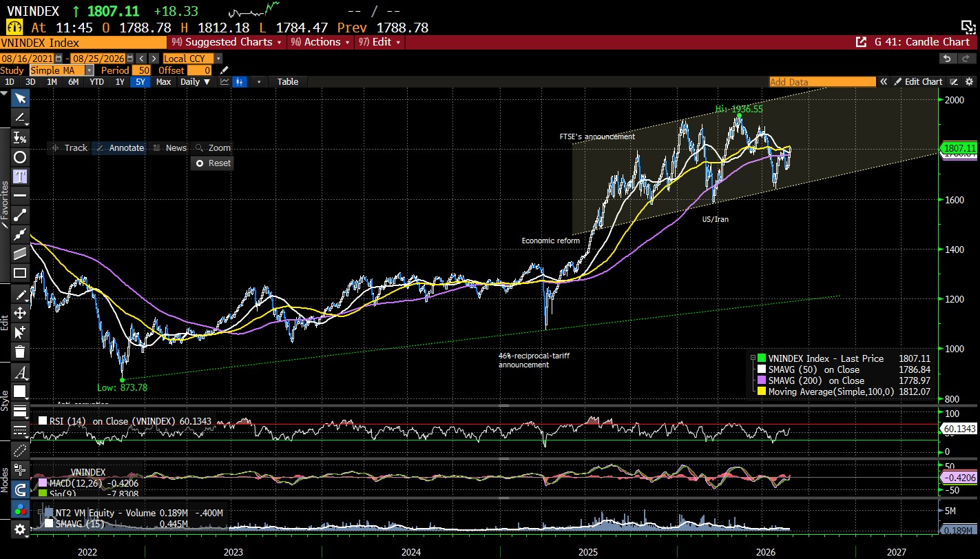Open the Table view

point(288,81)
